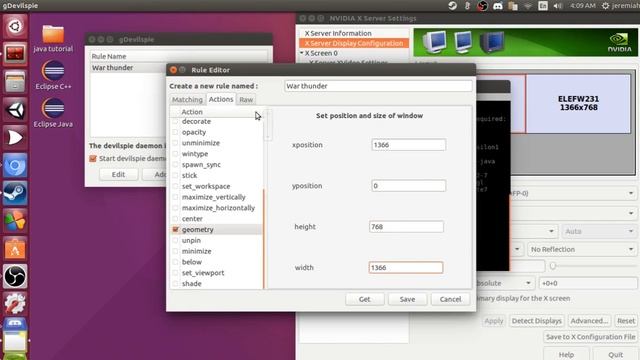Switch to the Matching tab
Screen dimensions: 640x360
tap(187, 100)
